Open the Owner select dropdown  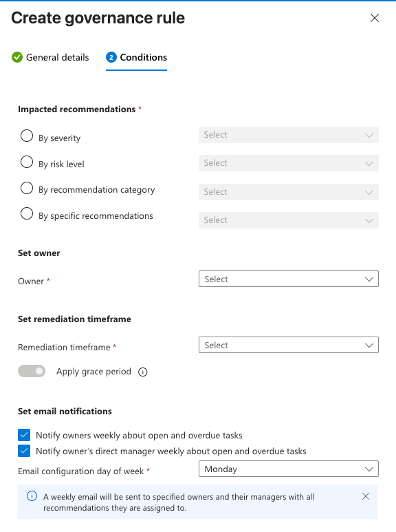[289, 279]
